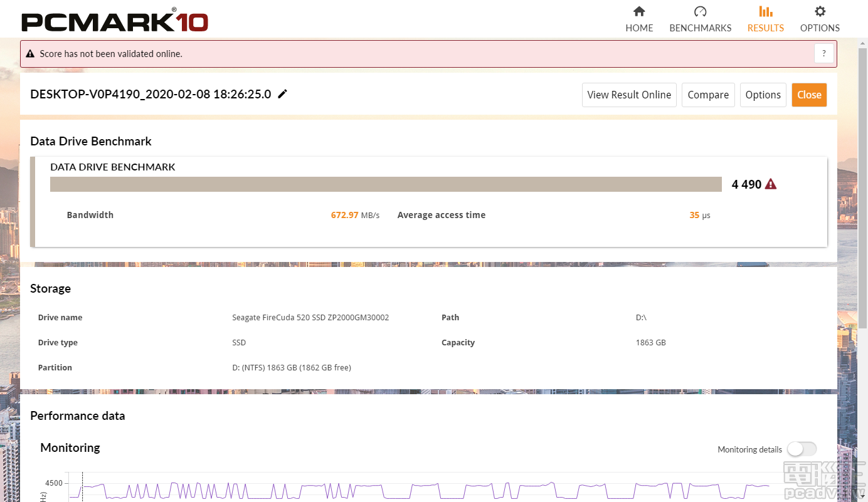Click the warning triangle beside score 4490
The image size is (868, 502).
click(770, 184)
